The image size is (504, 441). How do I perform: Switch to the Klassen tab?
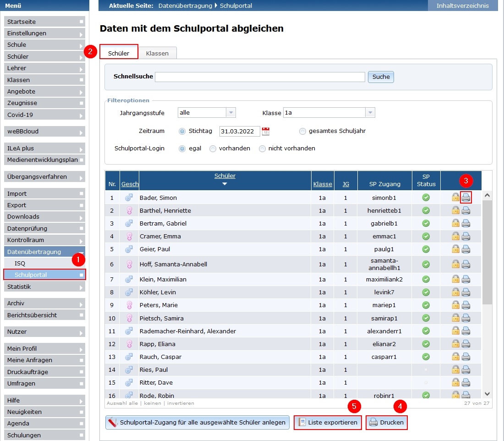(x=157, y=53)
